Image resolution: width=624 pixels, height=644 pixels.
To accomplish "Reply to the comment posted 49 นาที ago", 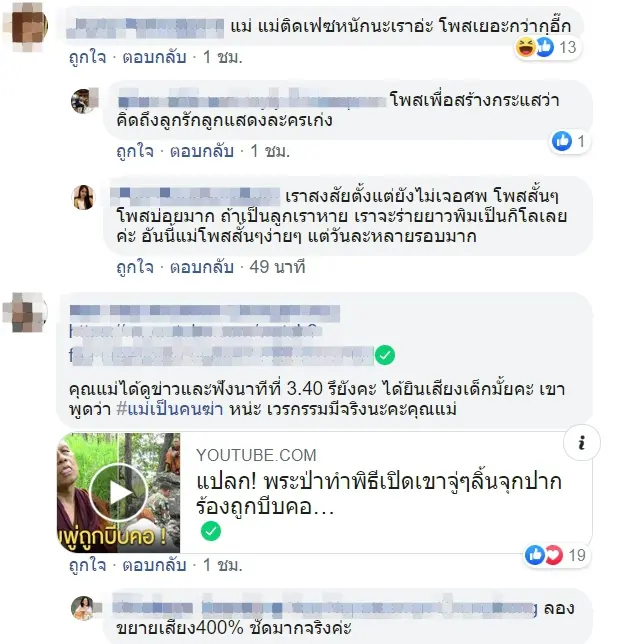I will (202, 267).
